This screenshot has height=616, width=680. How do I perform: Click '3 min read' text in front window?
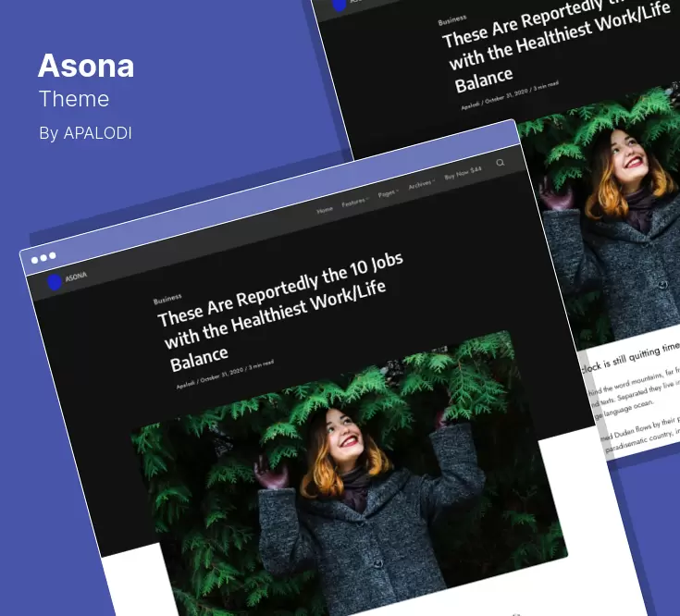(261, 365)
